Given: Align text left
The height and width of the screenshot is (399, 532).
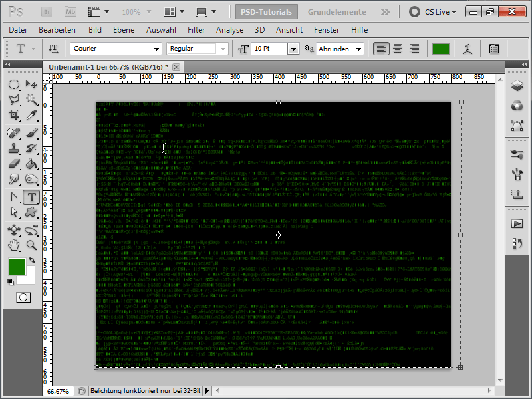Looking at the screenshot, I should click(x=381, y=49).
